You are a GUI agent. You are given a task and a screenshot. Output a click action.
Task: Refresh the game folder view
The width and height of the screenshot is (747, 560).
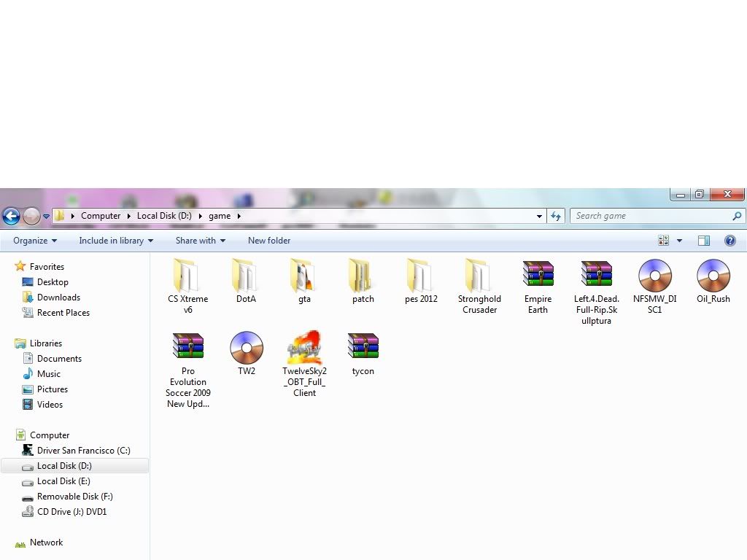tap(555, 216)
